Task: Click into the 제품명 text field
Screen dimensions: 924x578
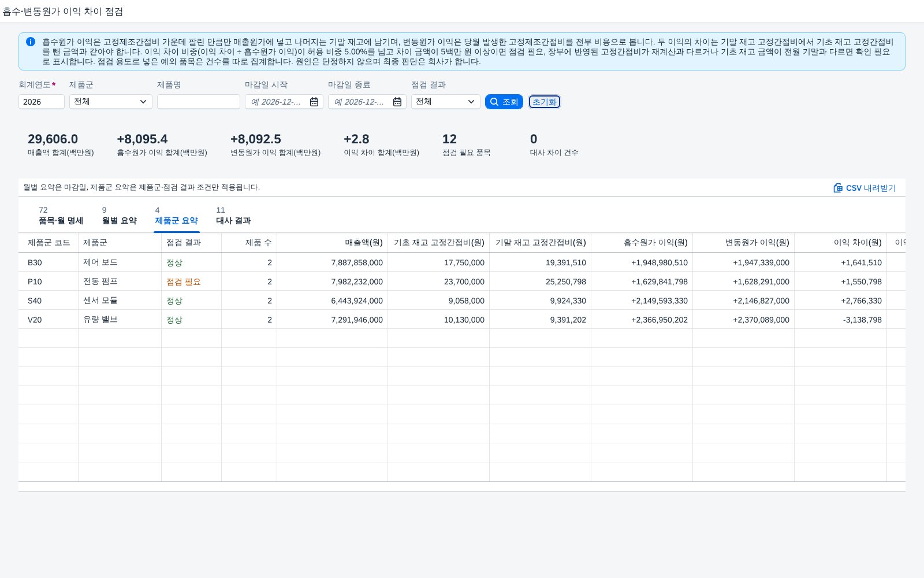Action: click(x=199, y=102)
